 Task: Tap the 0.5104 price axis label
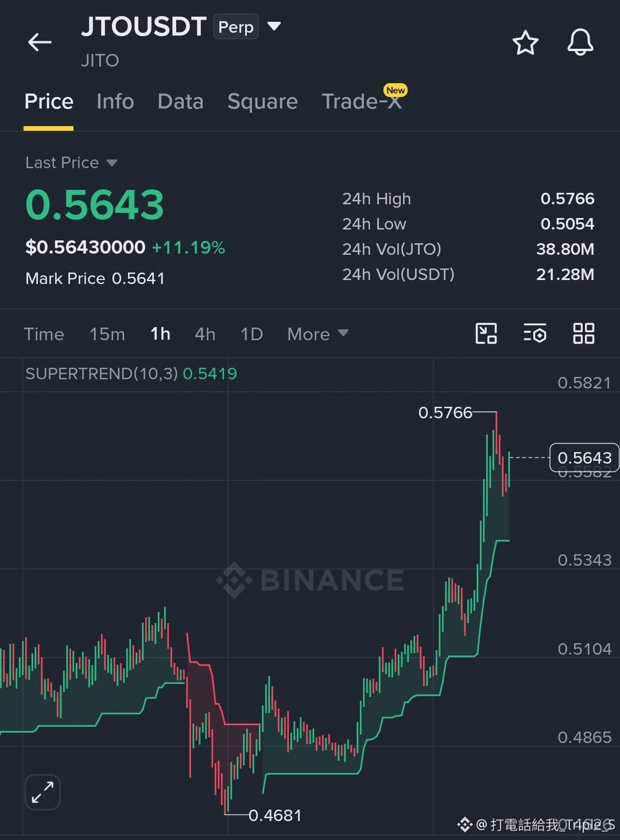click(x=584, y=649)
